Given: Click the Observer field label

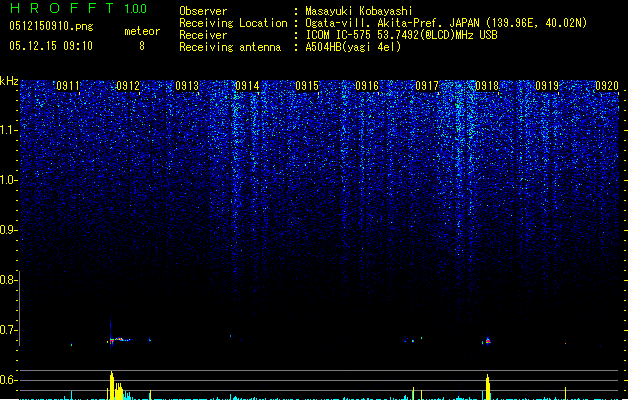Looking at the screenshot, I should click(203, 11).
